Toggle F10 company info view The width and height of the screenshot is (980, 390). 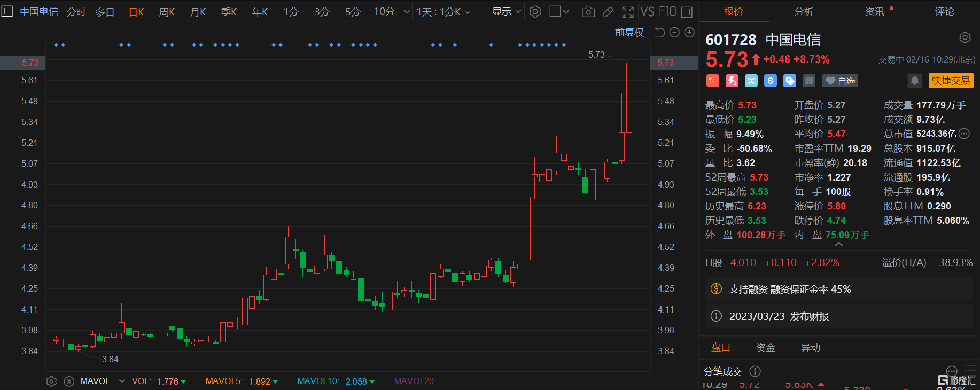pos(667,12)
